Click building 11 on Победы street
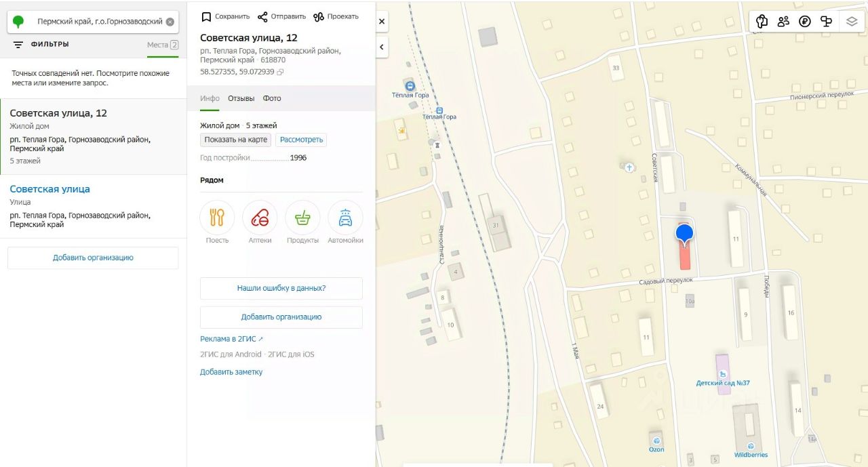 tap(735, 239)
